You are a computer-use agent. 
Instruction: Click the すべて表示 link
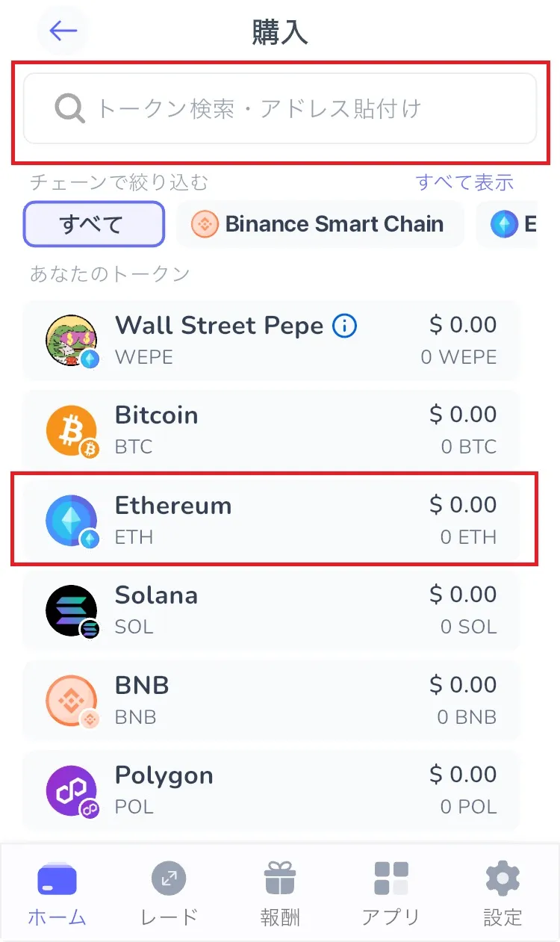pyautogui.click(x=464, y=182)
